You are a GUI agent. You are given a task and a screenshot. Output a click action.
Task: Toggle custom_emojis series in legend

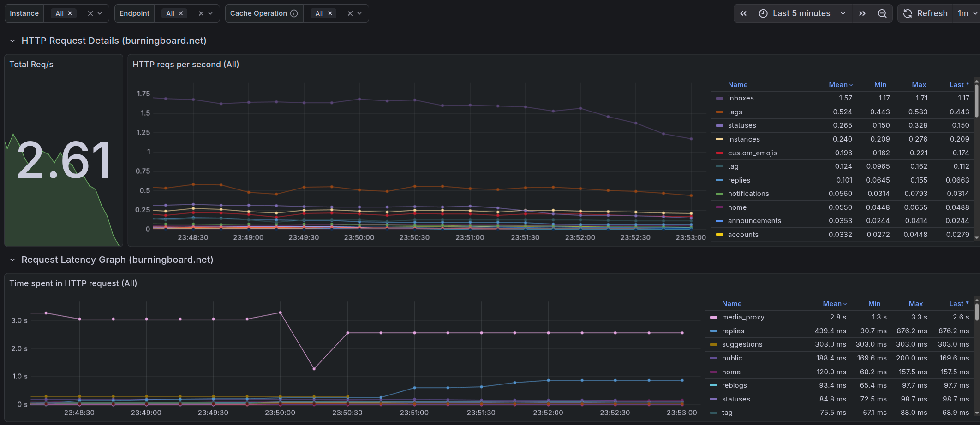752,153
